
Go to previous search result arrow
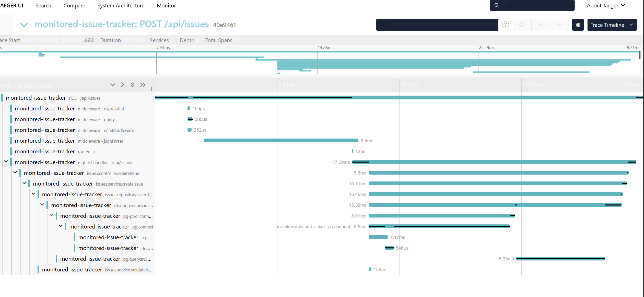point(541,25)
